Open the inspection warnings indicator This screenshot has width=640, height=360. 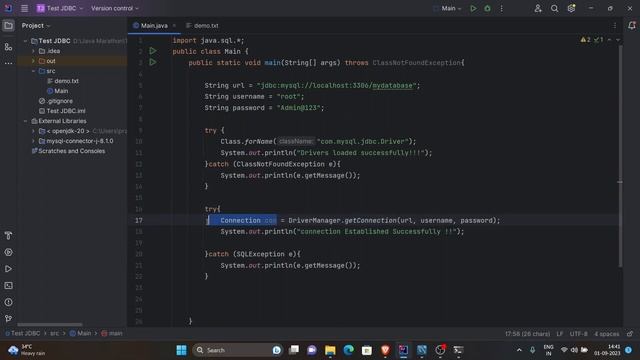pyautogui.click(x=592, y=40)
